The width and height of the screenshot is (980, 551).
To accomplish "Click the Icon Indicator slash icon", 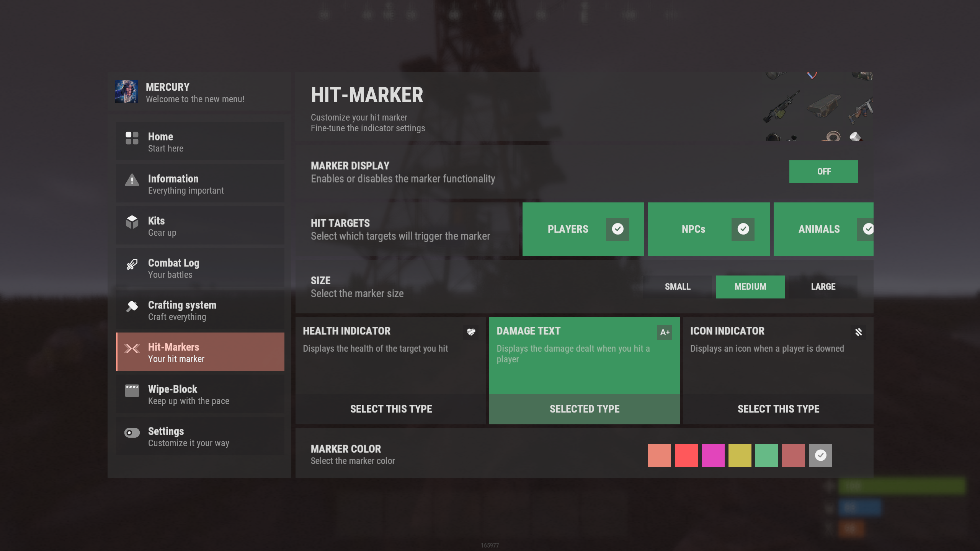I will pyautogui.click(x=859, y=332).
